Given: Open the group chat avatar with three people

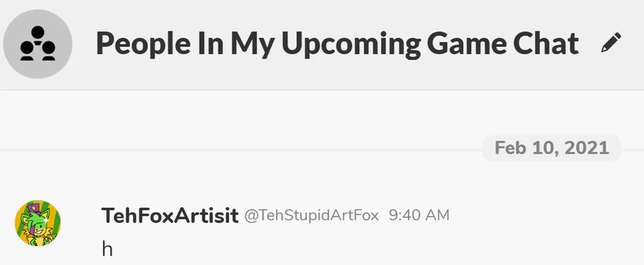Looking at the screenshot, I should point(38,44).
